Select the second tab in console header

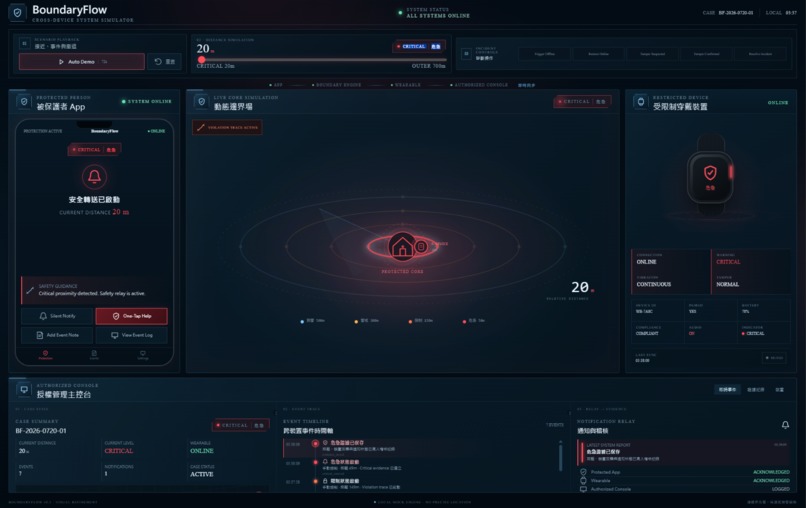[x=755, y=390]
